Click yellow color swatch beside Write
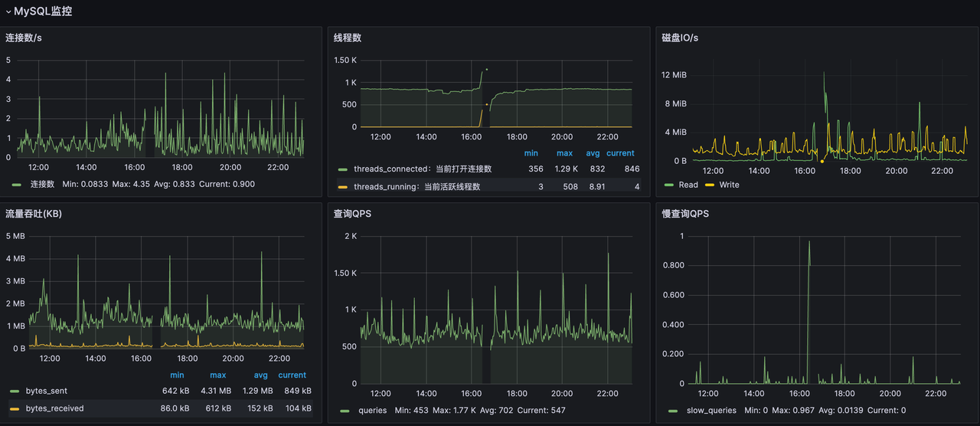The width and height of the screenshot is (980, 426). 709,185
